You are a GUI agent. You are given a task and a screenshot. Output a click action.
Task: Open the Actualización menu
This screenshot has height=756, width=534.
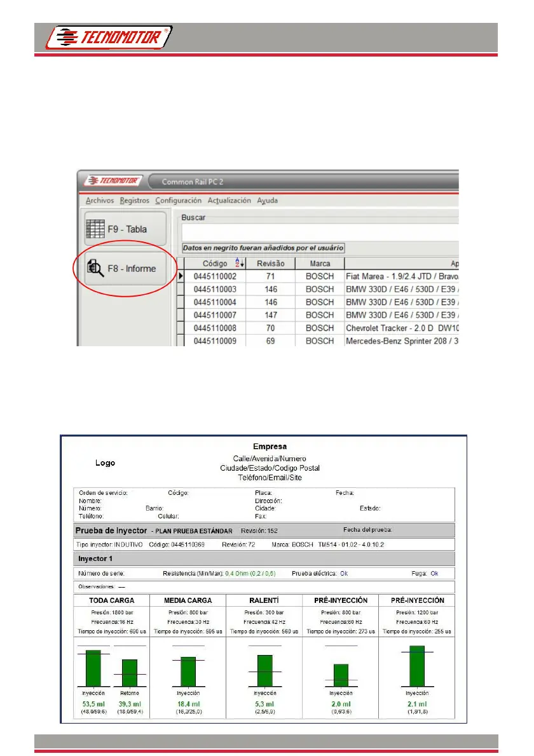coord(229,201)
